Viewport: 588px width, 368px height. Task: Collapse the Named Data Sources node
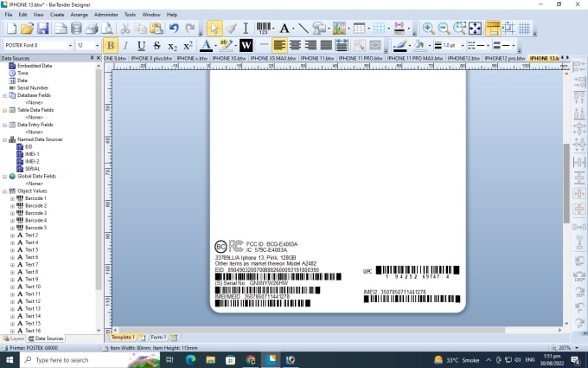[x=5, y=139]
